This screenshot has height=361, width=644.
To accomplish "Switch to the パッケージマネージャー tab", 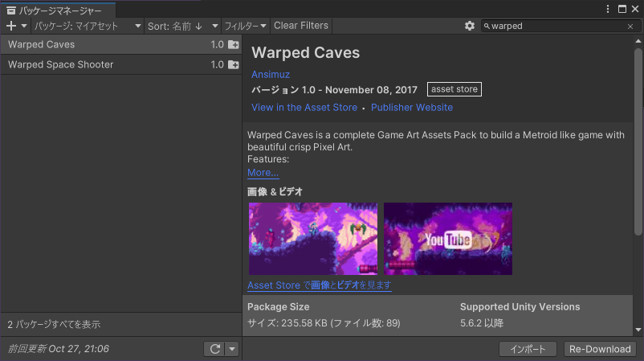I will pyautogui.click(x=59, y=10).
